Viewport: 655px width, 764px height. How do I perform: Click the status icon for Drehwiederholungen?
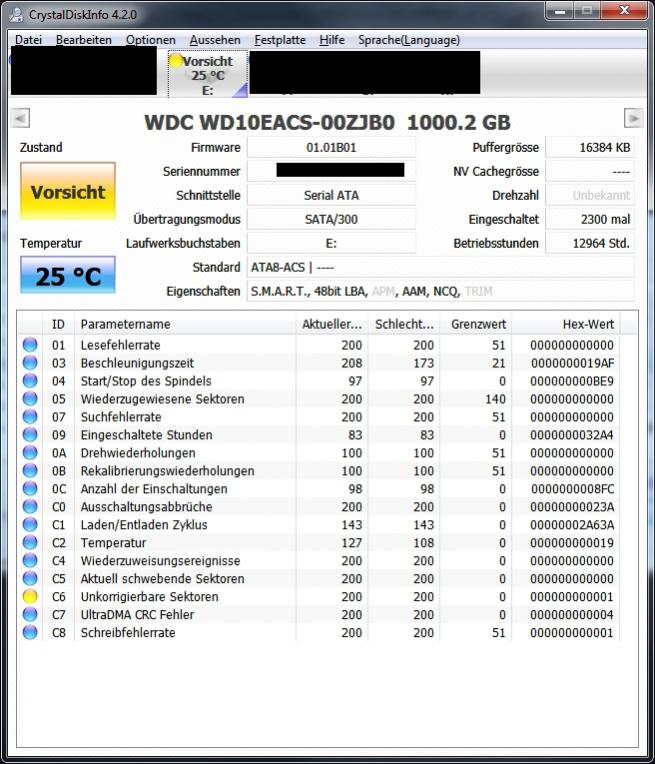pos(30,453)
